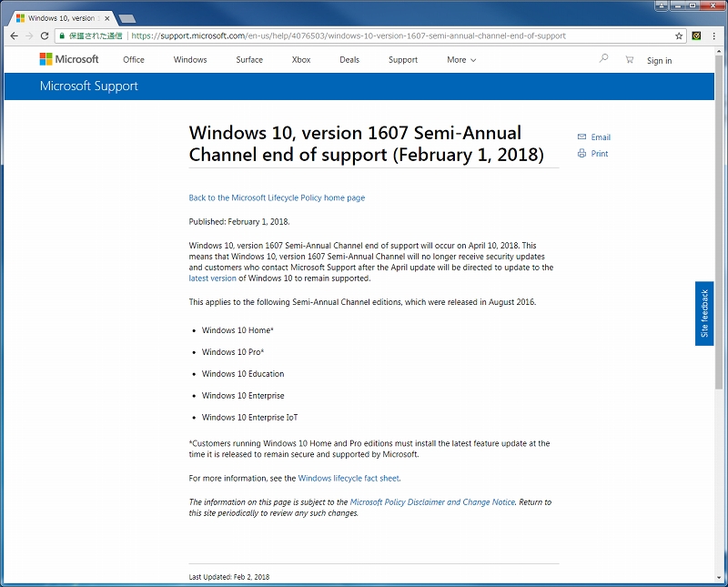Click the Site feedback side button

(x=704, y=313)
